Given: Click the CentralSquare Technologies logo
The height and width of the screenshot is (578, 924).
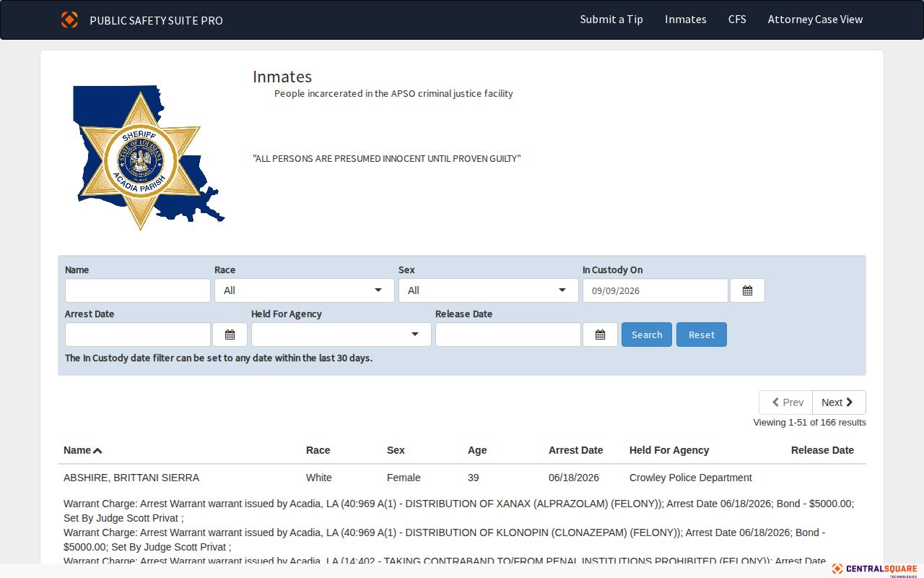Looking at the screenshot, I should click(874, 569).
